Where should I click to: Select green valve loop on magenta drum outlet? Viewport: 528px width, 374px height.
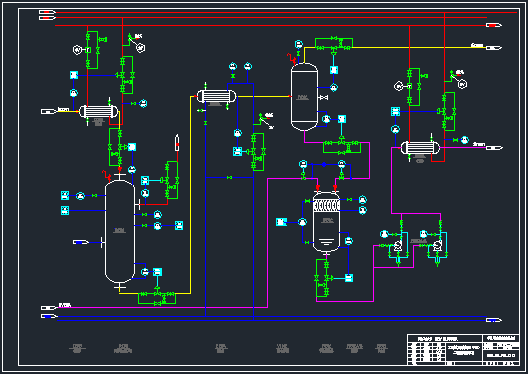[x=342, y=146]
